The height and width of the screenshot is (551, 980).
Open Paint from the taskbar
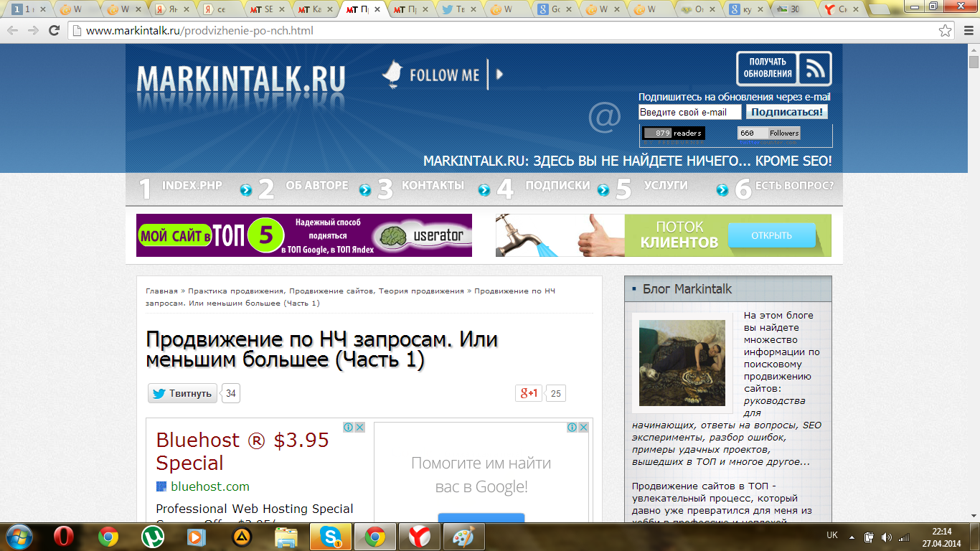click(x=464, y=536)
